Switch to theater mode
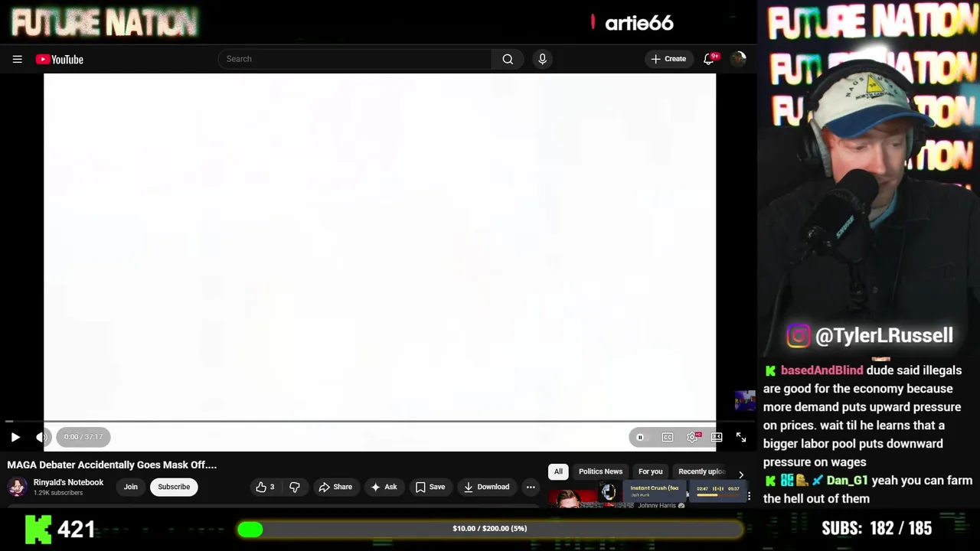980x551 pixels. [x=717, y=437]
